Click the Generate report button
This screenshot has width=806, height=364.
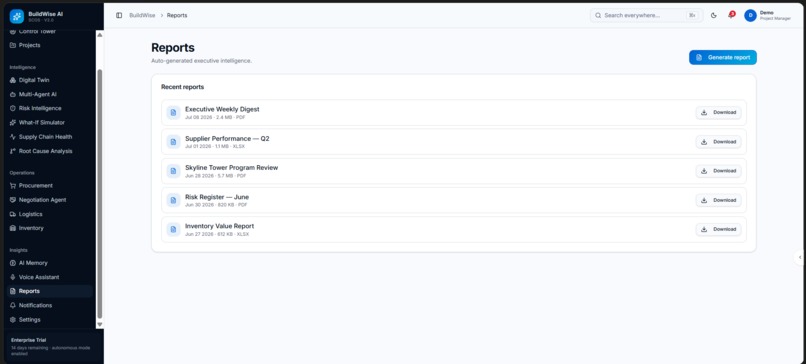[x=723, y=58]
